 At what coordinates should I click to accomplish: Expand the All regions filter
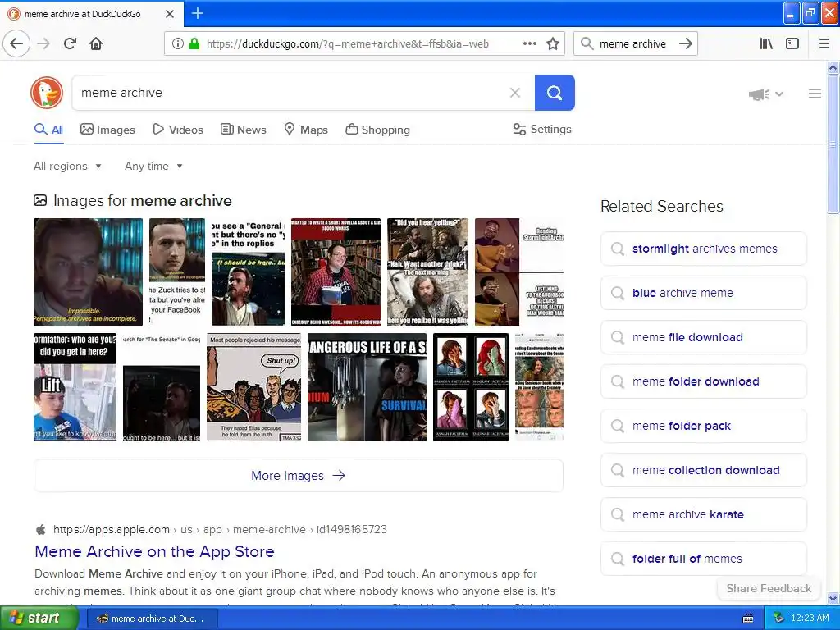click(x=67, y=166)
